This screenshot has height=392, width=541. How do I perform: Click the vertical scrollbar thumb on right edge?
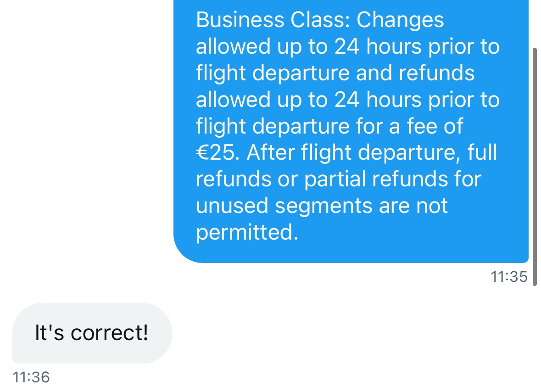pyautogui.click(x=535, y=167)
